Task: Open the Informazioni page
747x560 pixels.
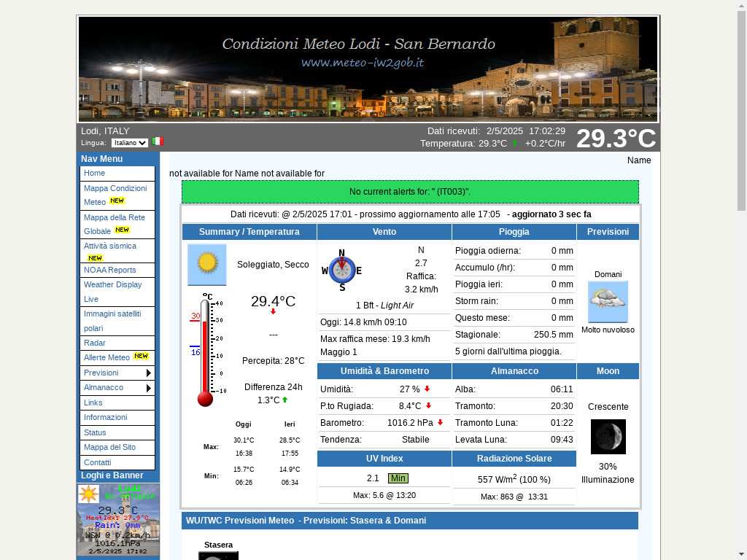Action: tap(117, 418)
